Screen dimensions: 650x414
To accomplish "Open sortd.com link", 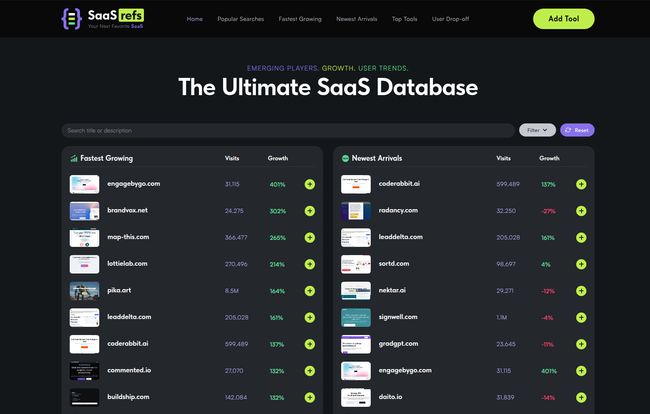I will click(394, 264).
